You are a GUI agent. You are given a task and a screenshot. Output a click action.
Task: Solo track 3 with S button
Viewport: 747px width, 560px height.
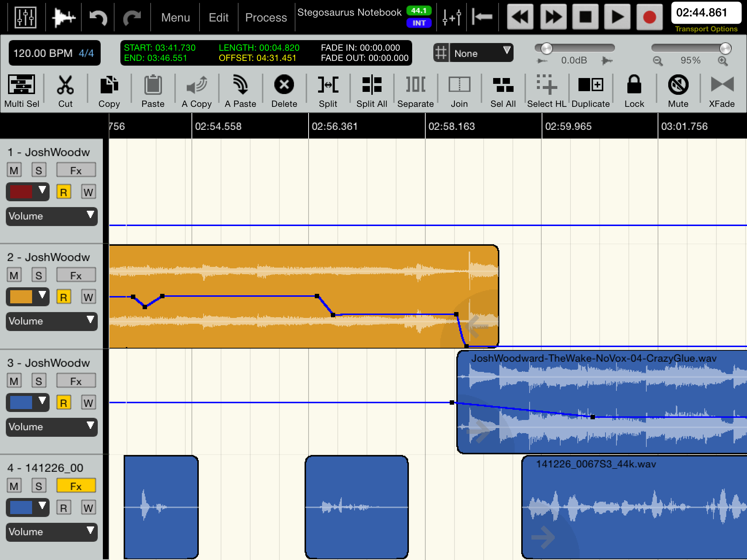39,381
